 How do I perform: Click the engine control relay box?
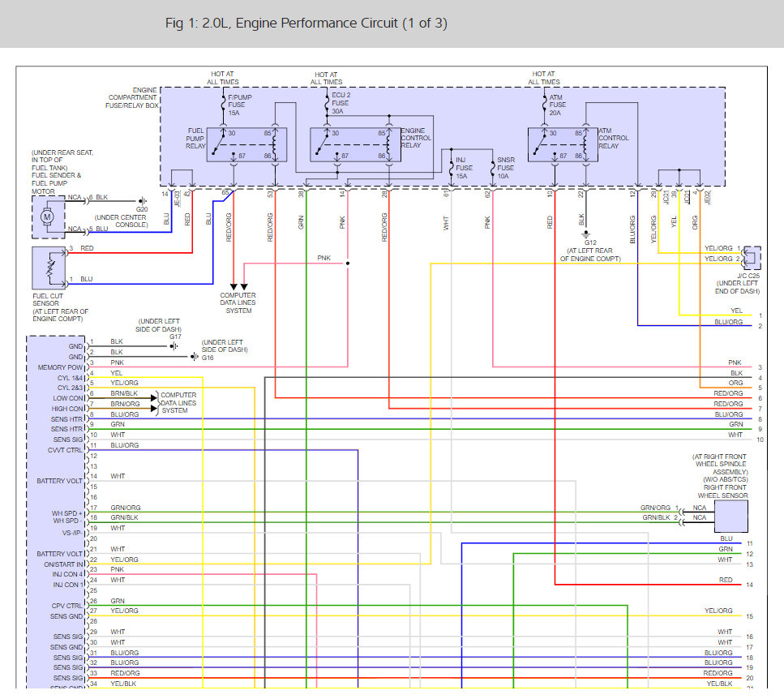[355, 144]
